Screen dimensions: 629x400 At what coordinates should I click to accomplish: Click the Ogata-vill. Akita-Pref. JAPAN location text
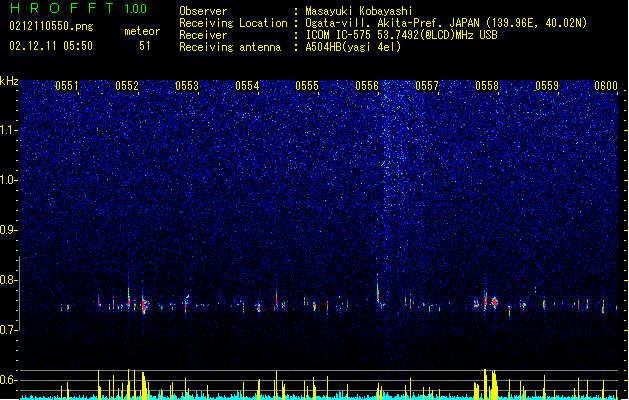pos(446,23)
